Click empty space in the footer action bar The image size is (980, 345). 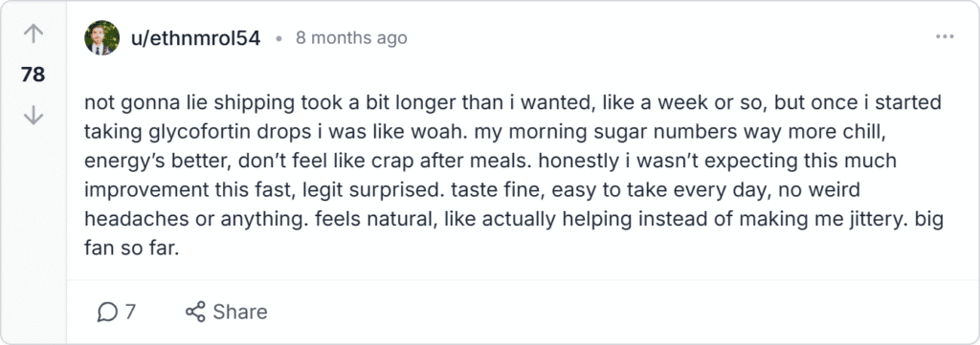coord(593,312)
